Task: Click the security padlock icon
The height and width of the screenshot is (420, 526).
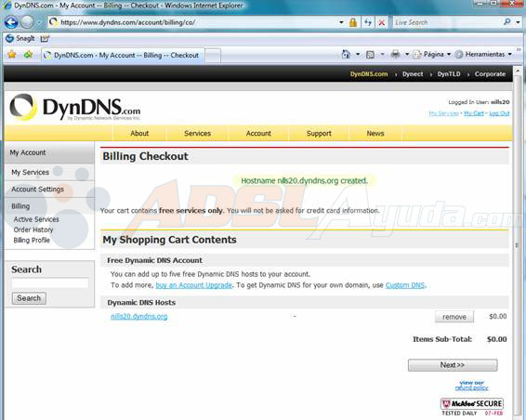Action: click(353, 22)
